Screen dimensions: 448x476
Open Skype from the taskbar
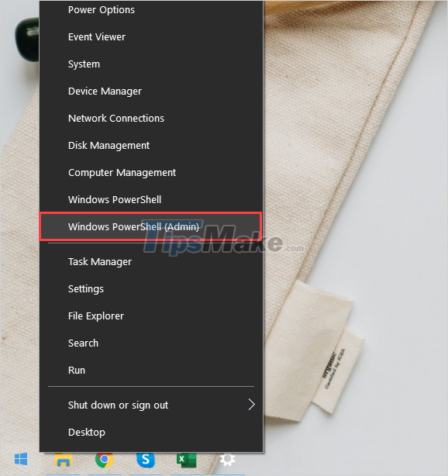pyautogui.click(x=146, y=460)
